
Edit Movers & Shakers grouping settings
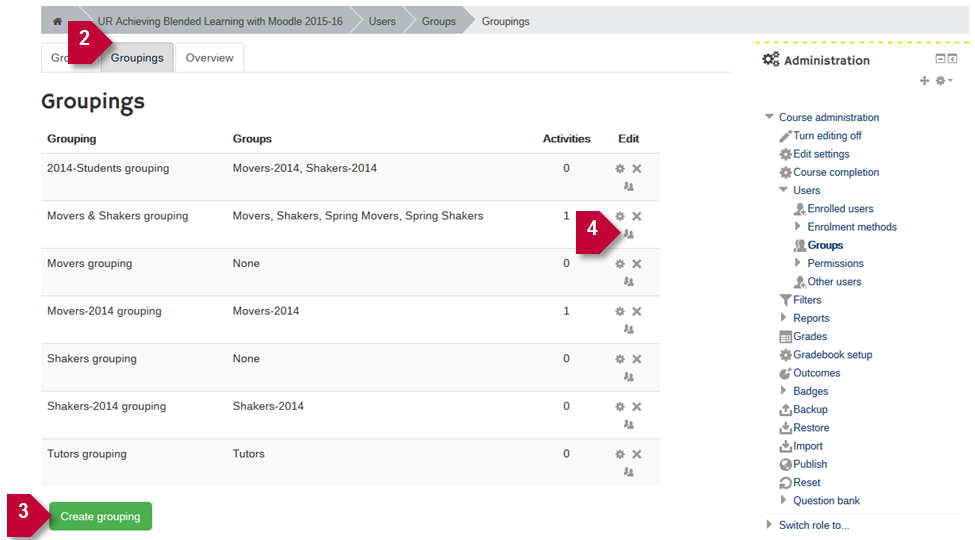tap(620, 216)
